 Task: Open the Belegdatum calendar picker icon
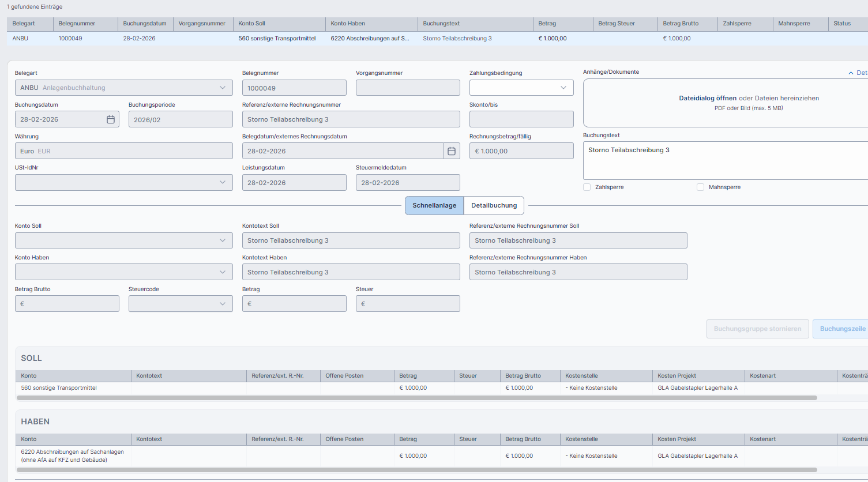coord(452,151)
